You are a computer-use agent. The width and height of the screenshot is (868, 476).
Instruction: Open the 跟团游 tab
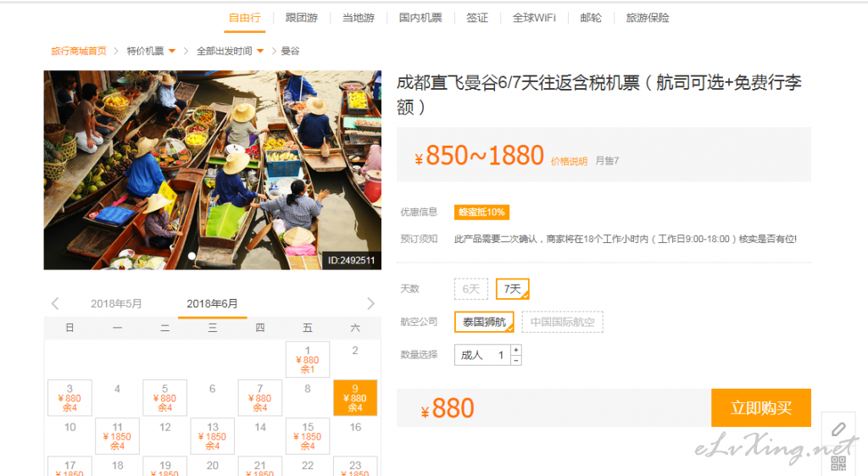pyautogui.click(x=302, y=18)
